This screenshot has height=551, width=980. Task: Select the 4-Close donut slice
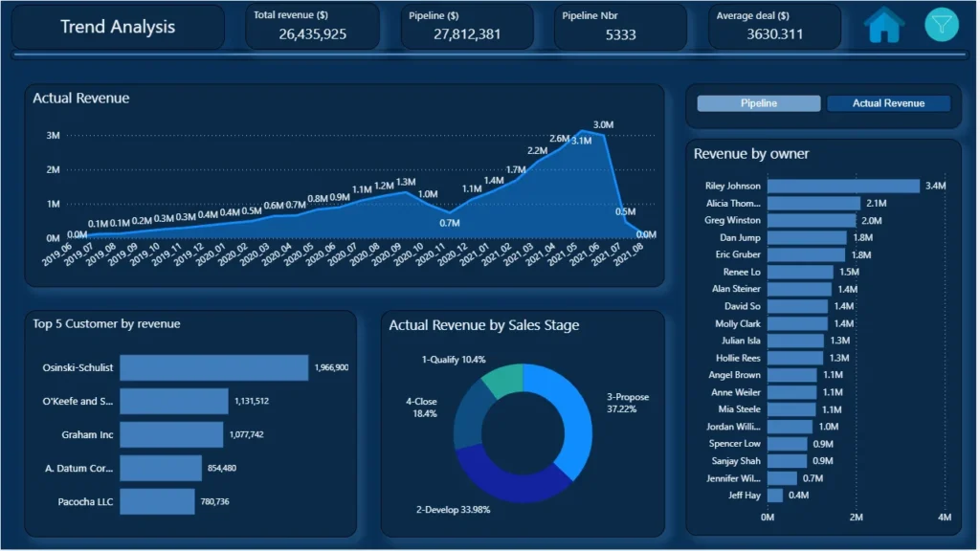pyautogui.click(x=469, y=415)
